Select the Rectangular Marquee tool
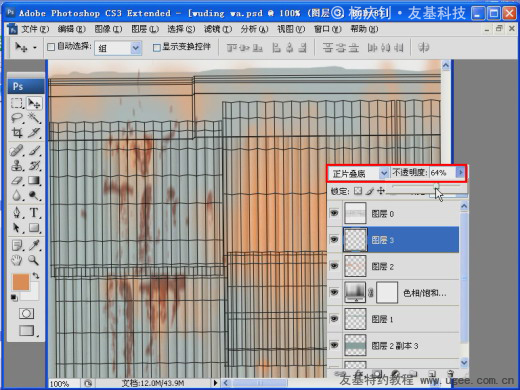The image size is (520, 390). tap(17, 103)
